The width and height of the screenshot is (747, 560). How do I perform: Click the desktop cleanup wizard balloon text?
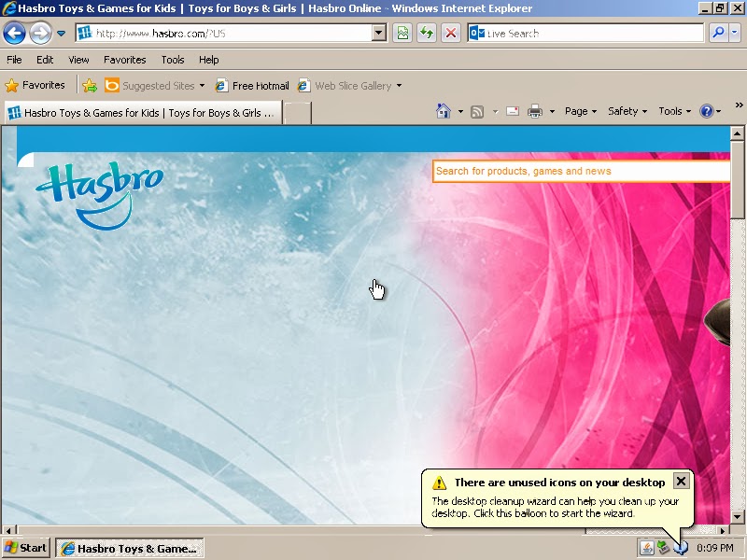tap(555, 507)
